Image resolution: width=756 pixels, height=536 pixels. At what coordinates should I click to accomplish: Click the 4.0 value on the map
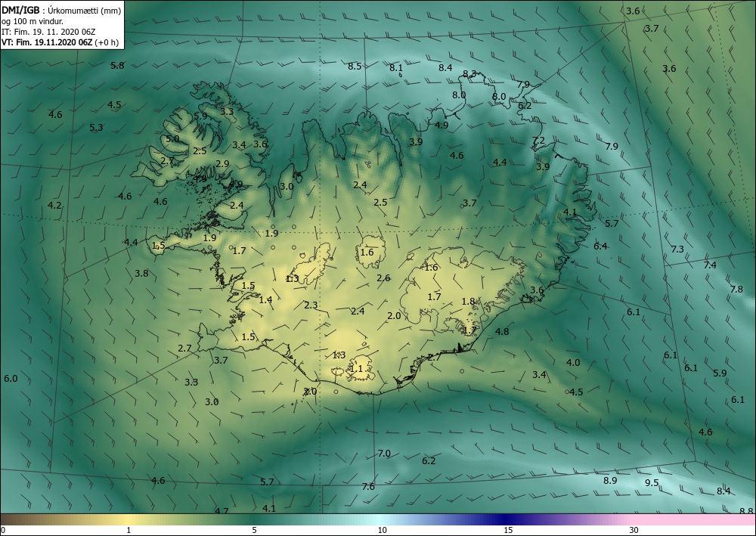coord(573,363)
